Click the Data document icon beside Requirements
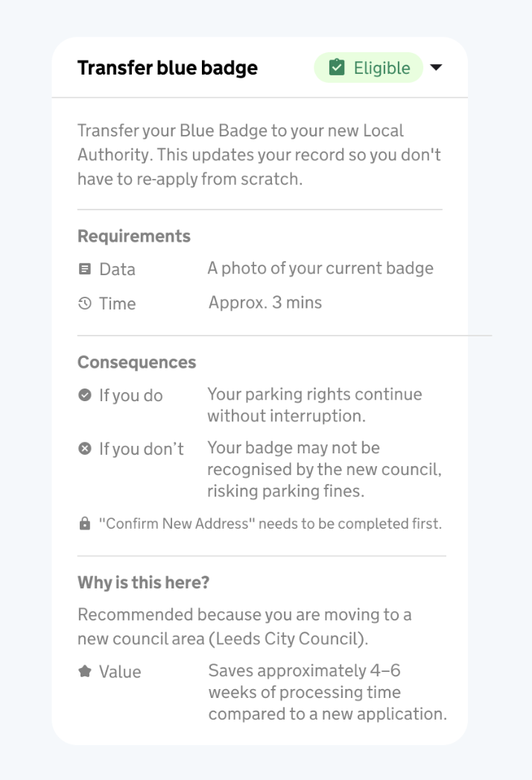The width and height of the screenshot is (532, 780). [84, 269]
